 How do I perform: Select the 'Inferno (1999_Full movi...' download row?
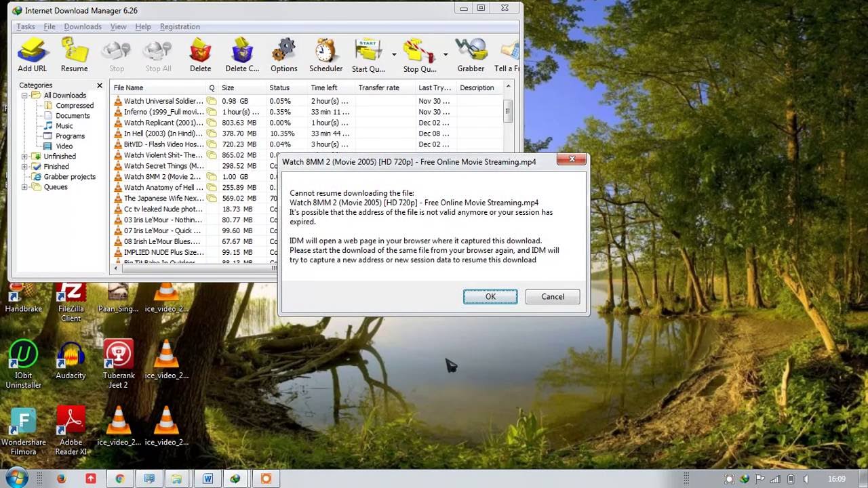click(x=307, y=112)
